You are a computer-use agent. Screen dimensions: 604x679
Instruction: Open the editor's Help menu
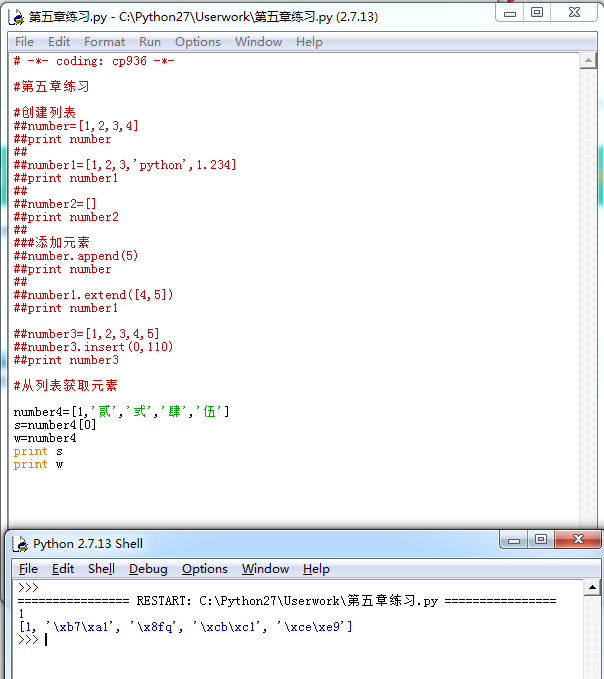[309, 42]
